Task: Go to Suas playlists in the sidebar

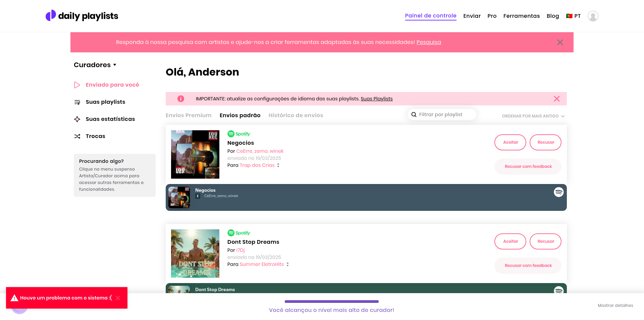Action: pyautogui.click(x=105, y=102)
